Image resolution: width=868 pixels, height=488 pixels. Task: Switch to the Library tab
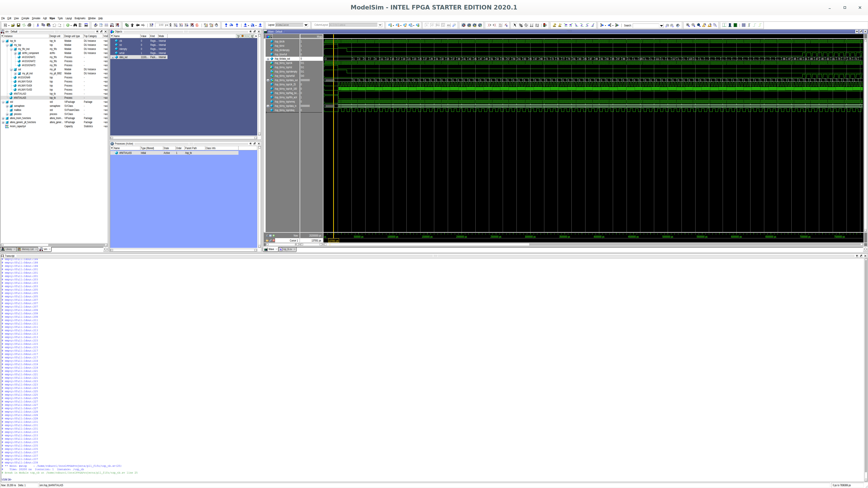coord(8,250)
